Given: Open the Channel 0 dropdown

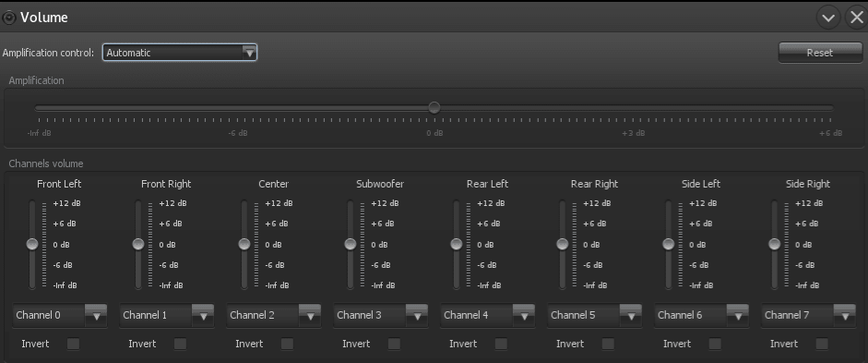Looking at the screenshot, I should click(x=59, y=315).
